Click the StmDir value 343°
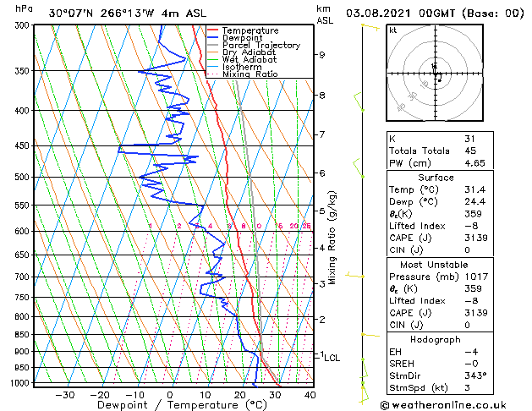 tap(475, 375)
